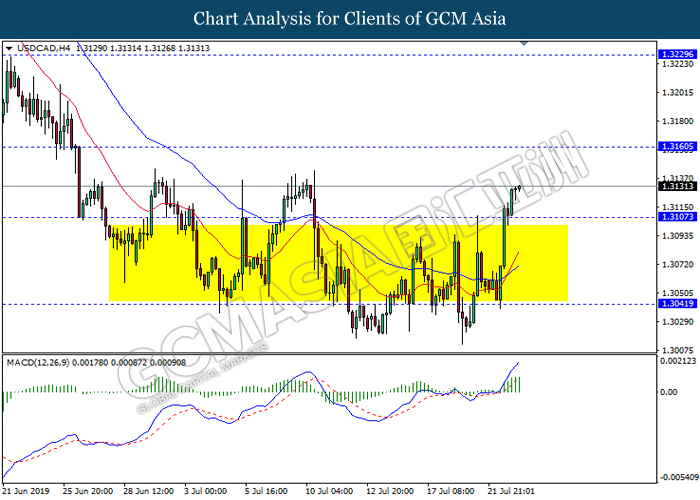Select the 1.30419 support price label
Screen dimensions: 700x500
(677, 304)
